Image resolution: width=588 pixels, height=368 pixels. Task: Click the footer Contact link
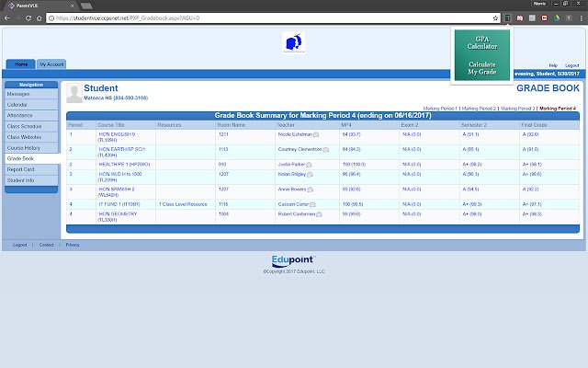click(47, 245)
